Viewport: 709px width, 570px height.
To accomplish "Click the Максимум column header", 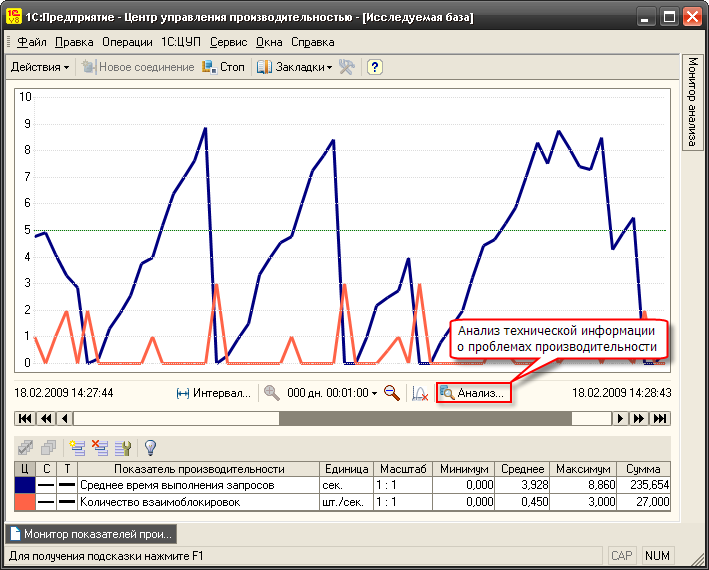I will [x=583, y=469].
